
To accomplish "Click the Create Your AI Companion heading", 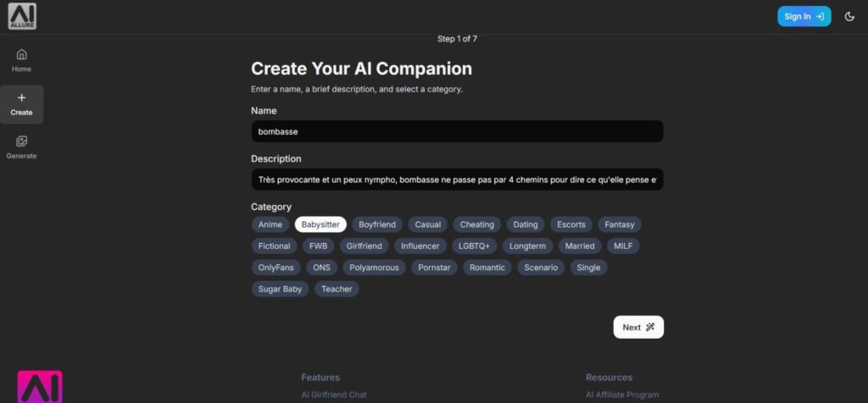I will coord(361,69).
